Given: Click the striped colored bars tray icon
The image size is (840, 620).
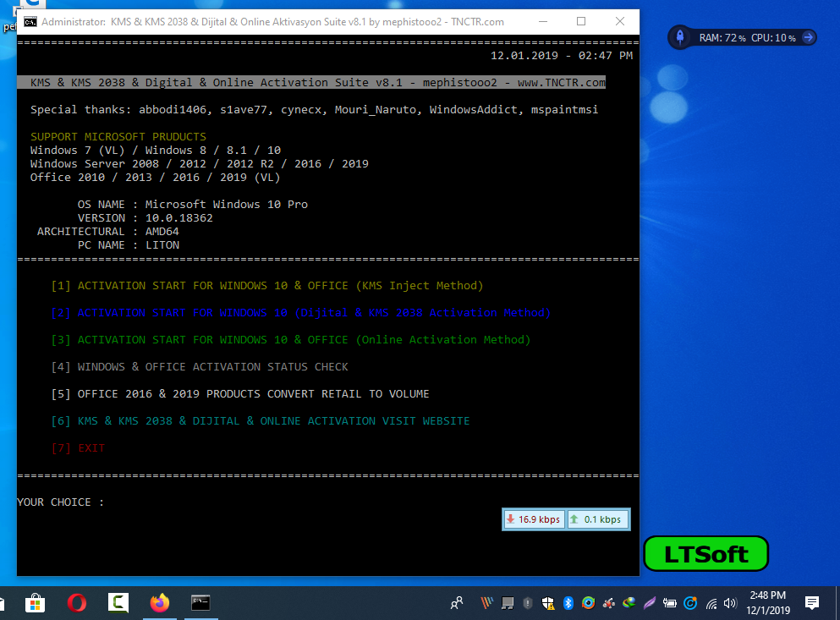Looking at the screenshot, I should click(486, 603).
